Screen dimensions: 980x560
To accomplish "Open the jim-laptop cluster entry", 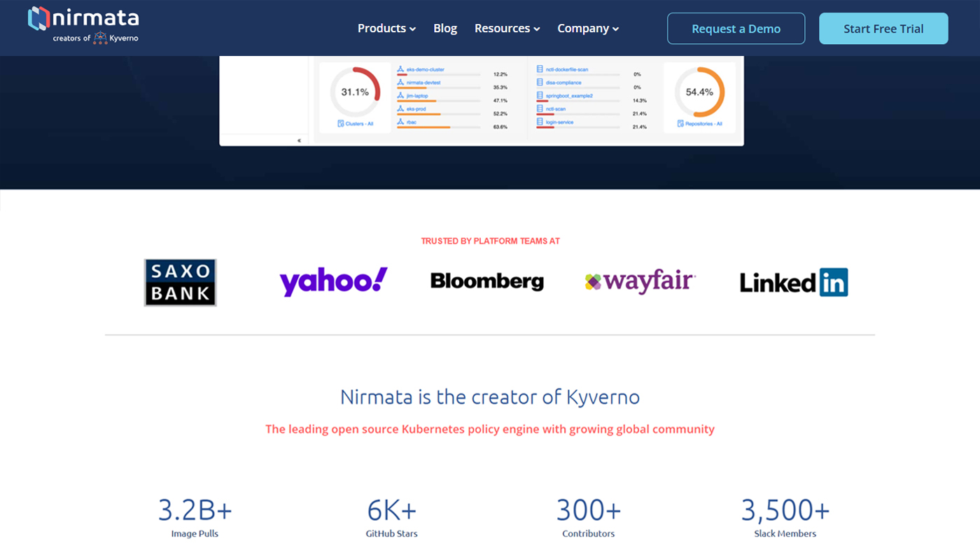I will click(x=417, y=96).
